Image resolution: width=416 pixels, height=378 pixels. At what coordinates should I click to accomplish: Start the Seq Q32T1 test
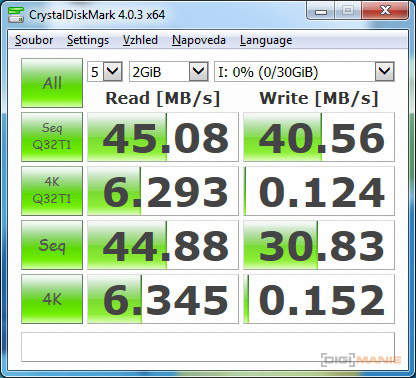(x=52, y=137)
